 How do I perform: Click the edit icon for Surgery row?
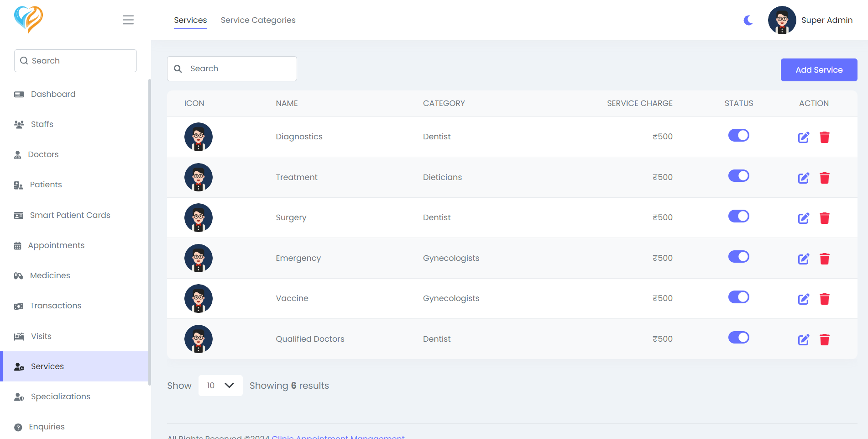pyautogui.click(x=803, y=218)
